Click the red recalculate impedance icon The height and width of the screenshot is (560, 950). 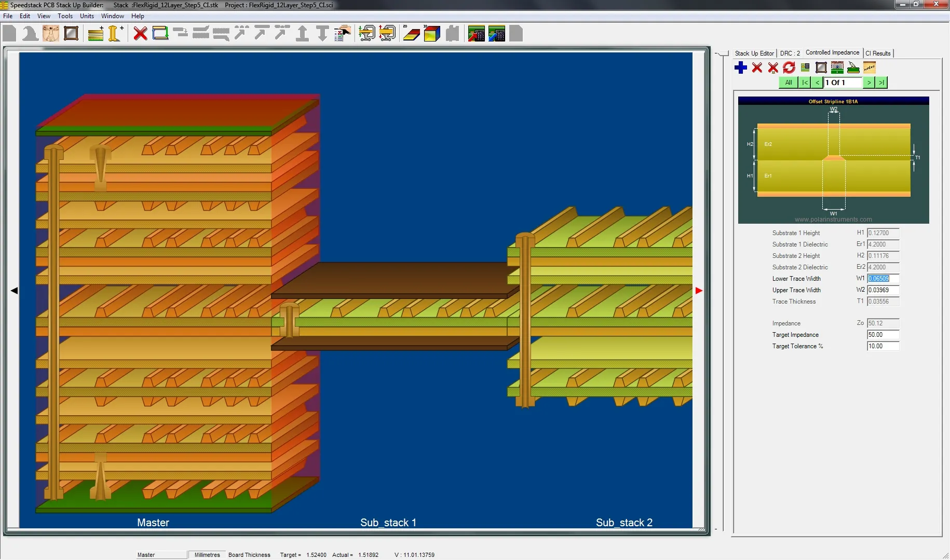point(789,67)
